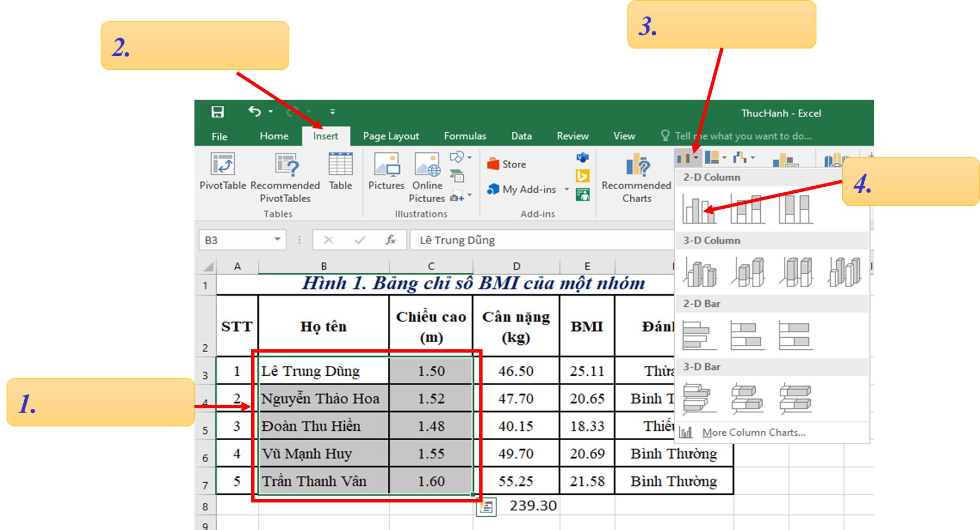Open the Store add-ins button

(506, 164)
